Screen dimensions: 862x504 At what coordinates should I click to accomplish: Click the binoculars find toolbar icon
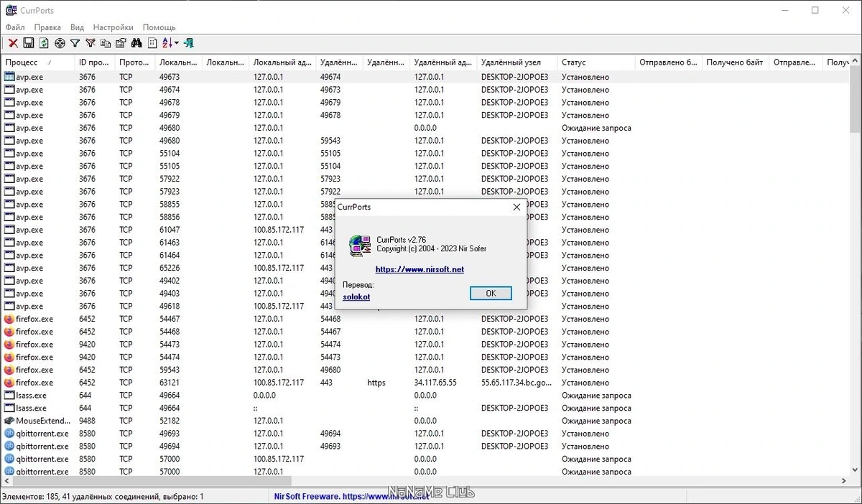[x=136, y=43]
